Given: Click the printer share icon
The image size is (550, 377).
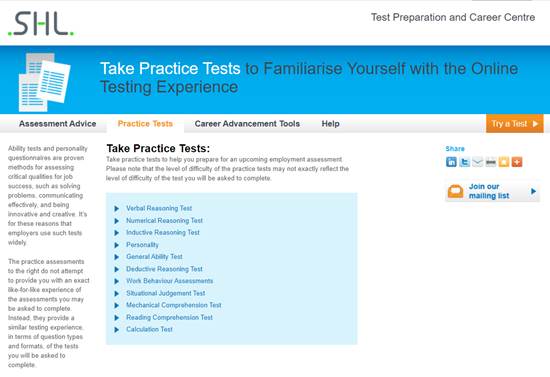Looking at the screenshot, I should [490, 162].
